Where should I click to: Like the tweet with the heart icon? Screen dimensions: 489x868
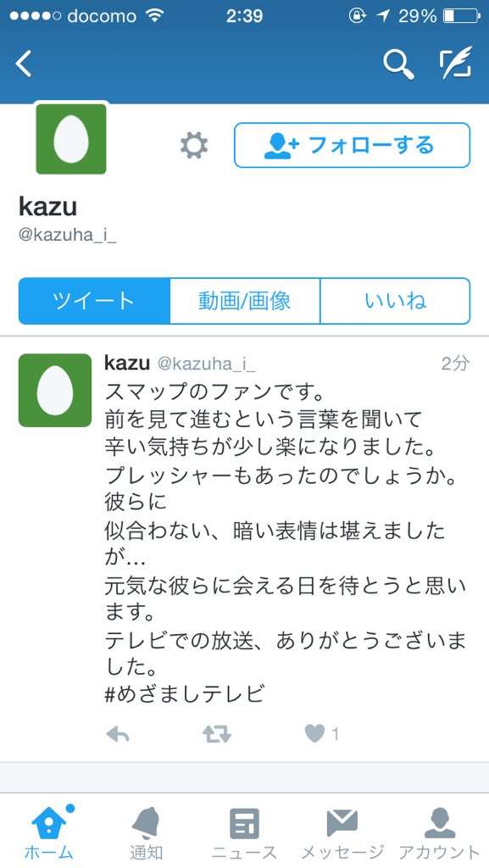(315, 734)
